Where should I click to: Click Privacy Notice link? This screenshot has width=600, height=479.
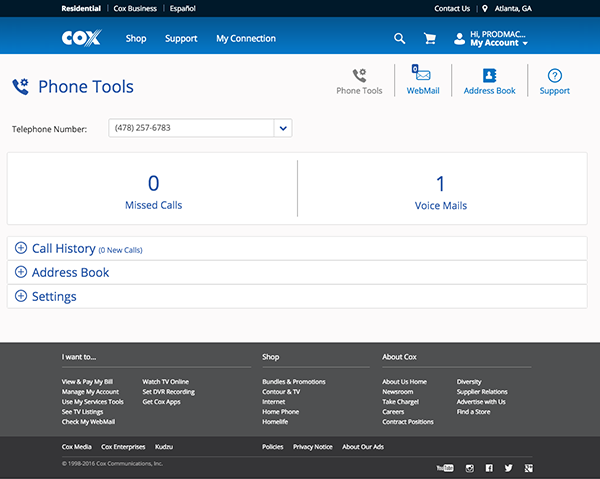313,447
